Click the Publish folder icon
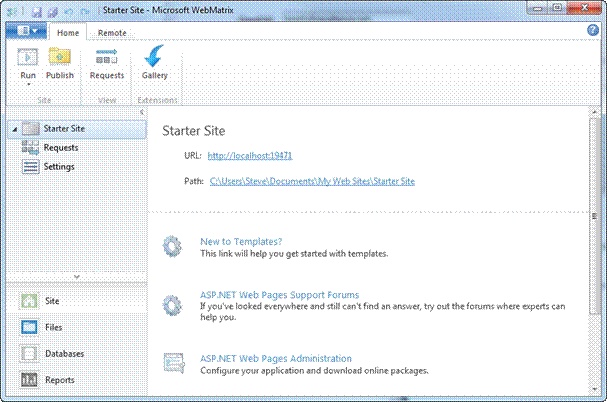Viewport: 607px width, 402px height. (x=60, y=57)
